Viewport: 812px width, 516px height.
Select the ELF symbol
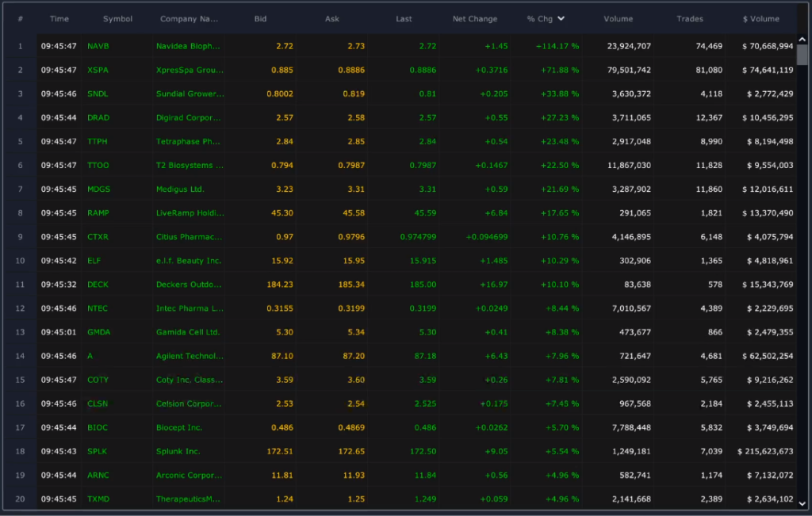[94, 260]
